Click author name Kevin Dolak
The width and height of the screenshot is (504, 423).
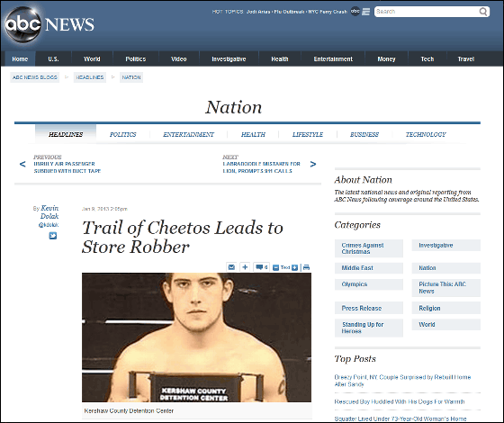coord(49,212)
